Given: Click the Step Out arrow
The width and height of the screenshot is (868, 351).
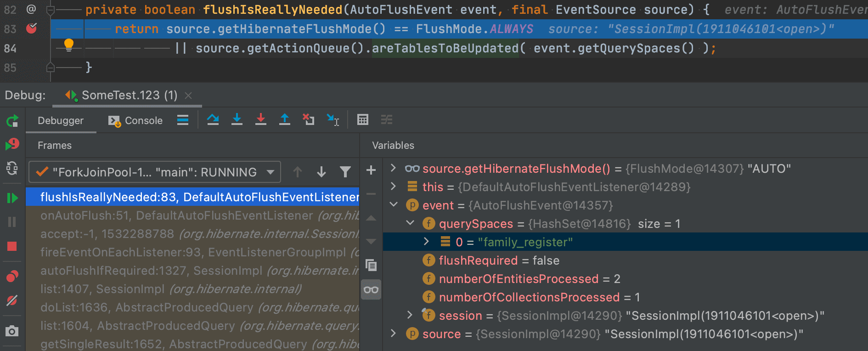Looking at the screenshot, I should [285, 120].
